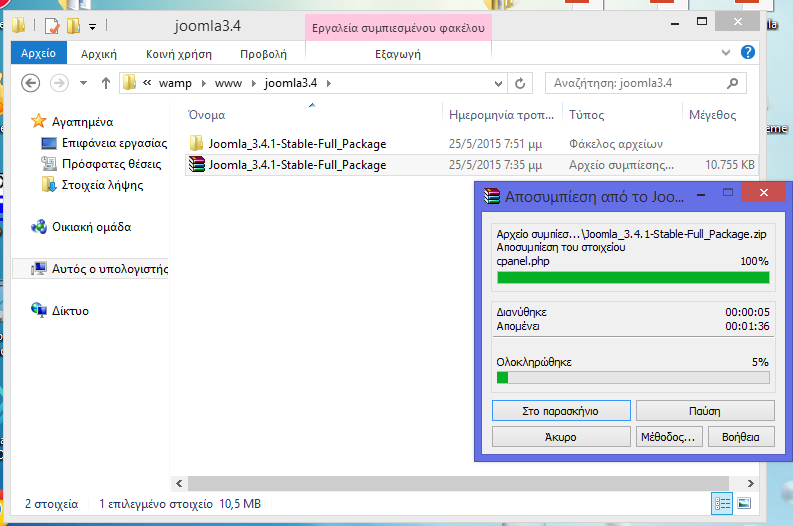This screenshot has height=526, width=793.
Task: Click New Folder quick access icon
Action: tap(73, 25)
